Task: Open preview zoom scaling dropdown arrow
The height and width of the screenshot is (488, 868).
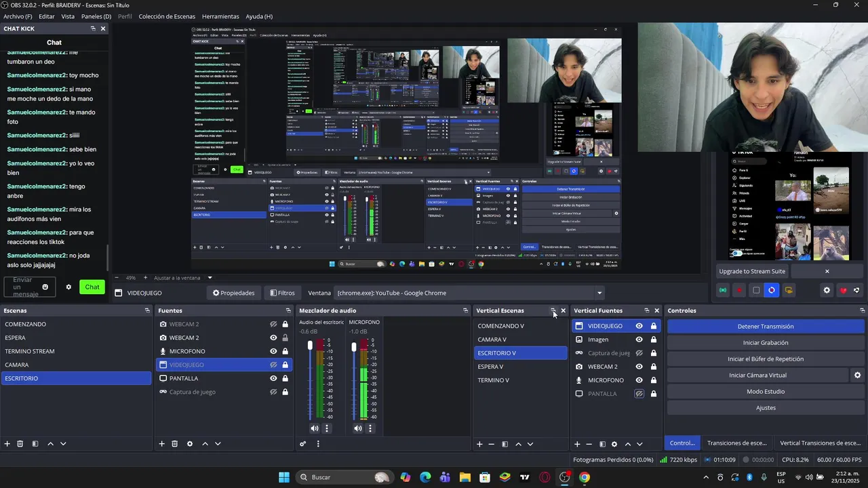Action: click(x=210, y=278)
